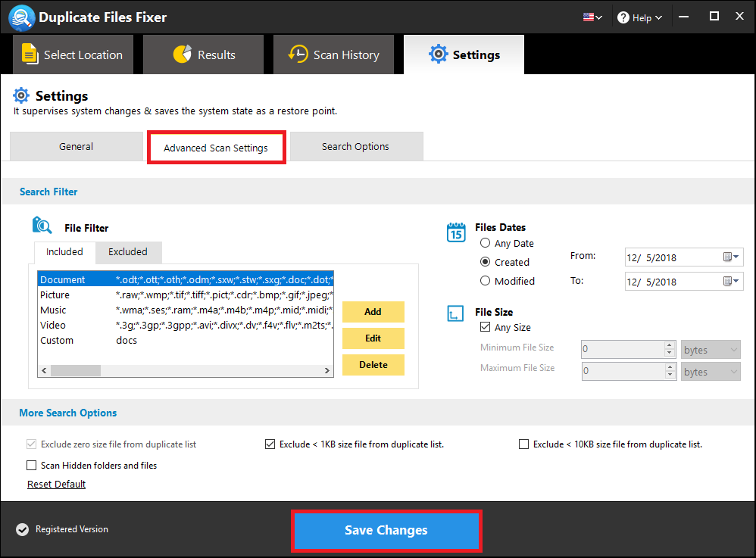Maximize the Duplicate Files Fixer window

coord(714,17)
